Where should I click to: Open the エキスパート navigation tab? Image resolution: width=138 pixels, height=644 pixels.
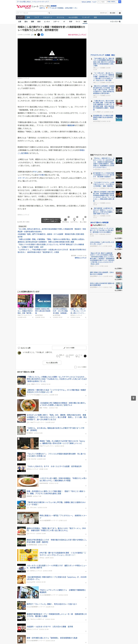coord(48,17)
